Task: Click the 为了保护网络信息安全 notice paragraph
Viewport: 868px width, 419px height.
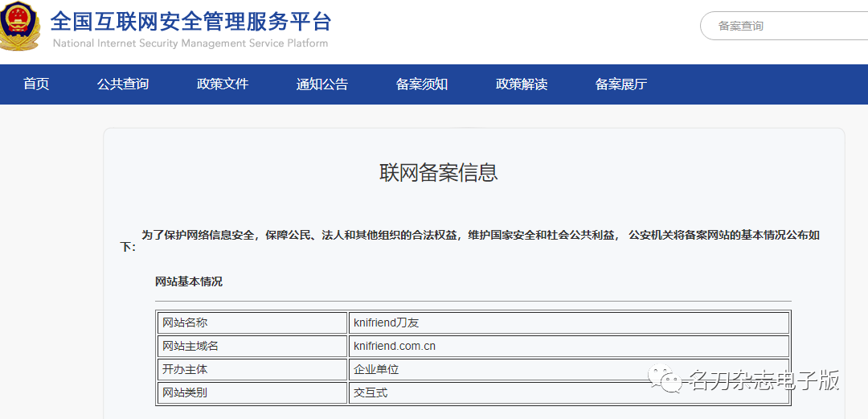Action: point(470,241)
